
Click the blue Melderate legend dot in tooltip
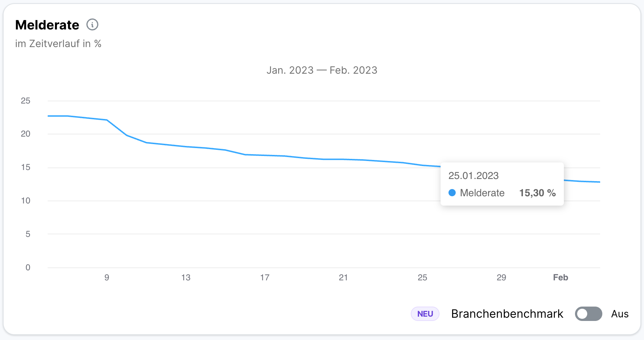coord(452,193)
